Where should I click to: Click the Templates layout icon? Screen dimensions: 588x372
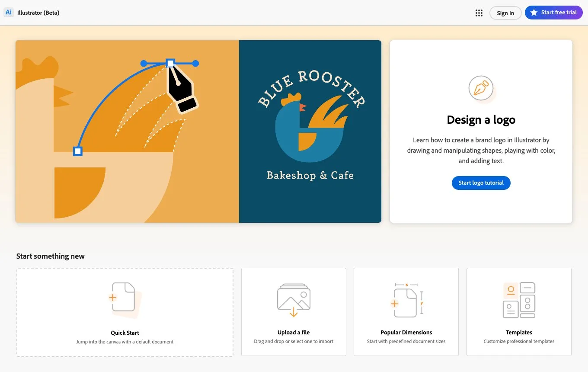519,300
